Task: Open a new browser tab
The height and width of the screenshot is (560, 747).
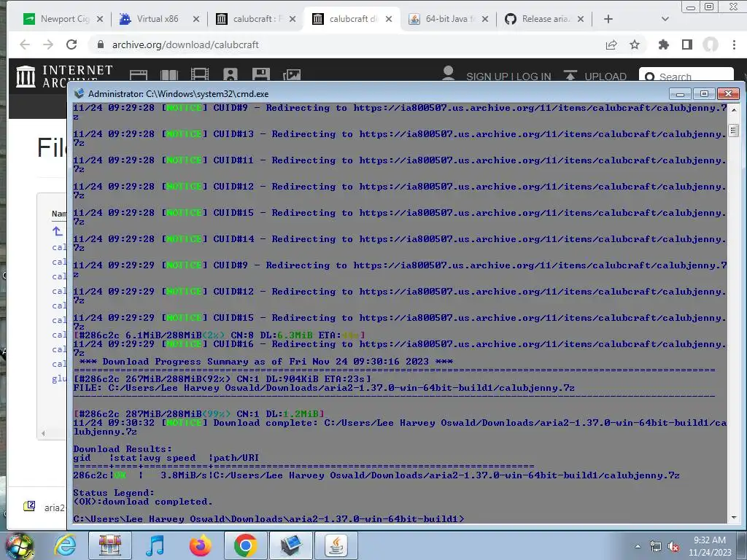Action: 608,19
